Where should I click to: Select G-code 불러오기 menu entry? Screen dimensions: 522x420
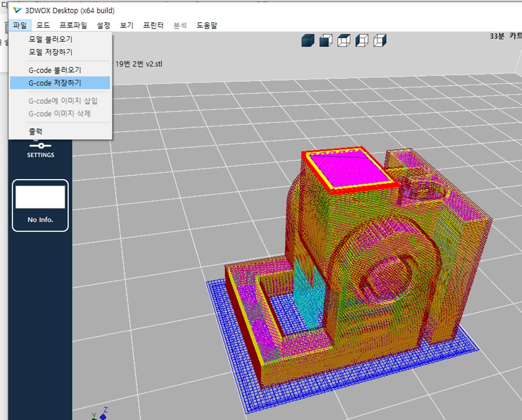pyautogui.click(x=60, y=70)
